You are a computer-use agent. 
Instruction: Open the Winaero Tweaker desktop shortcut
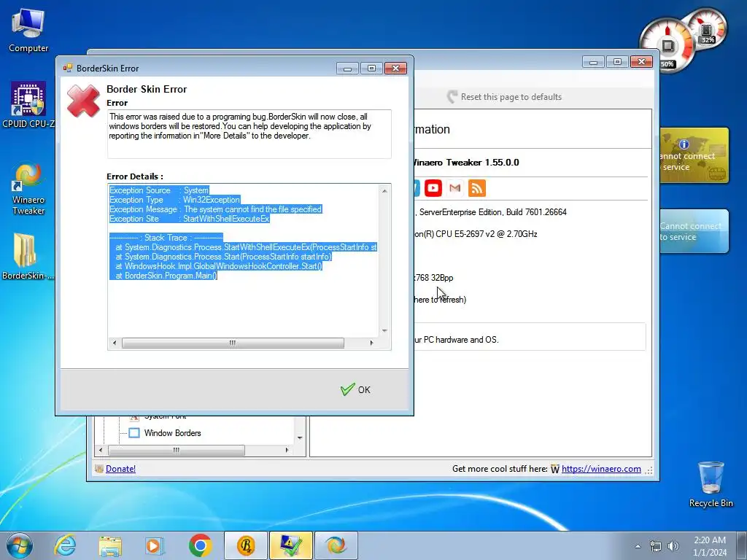coord(28,189)
